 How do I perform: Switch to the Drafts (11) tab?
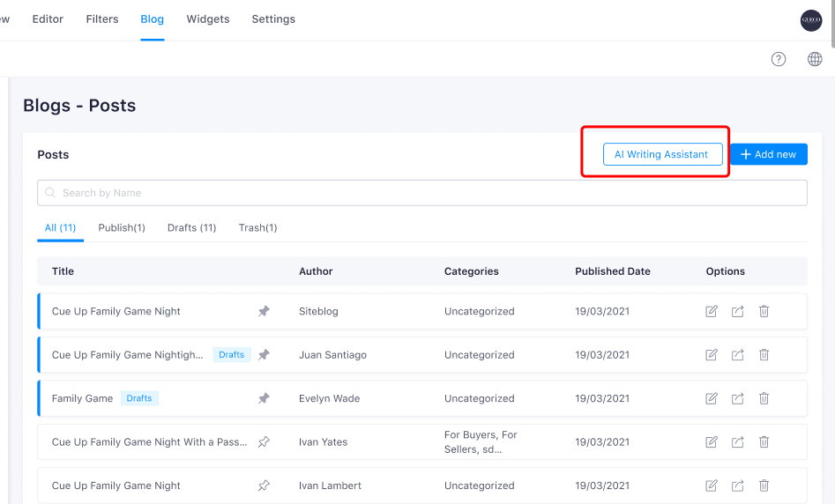[191, 227]
